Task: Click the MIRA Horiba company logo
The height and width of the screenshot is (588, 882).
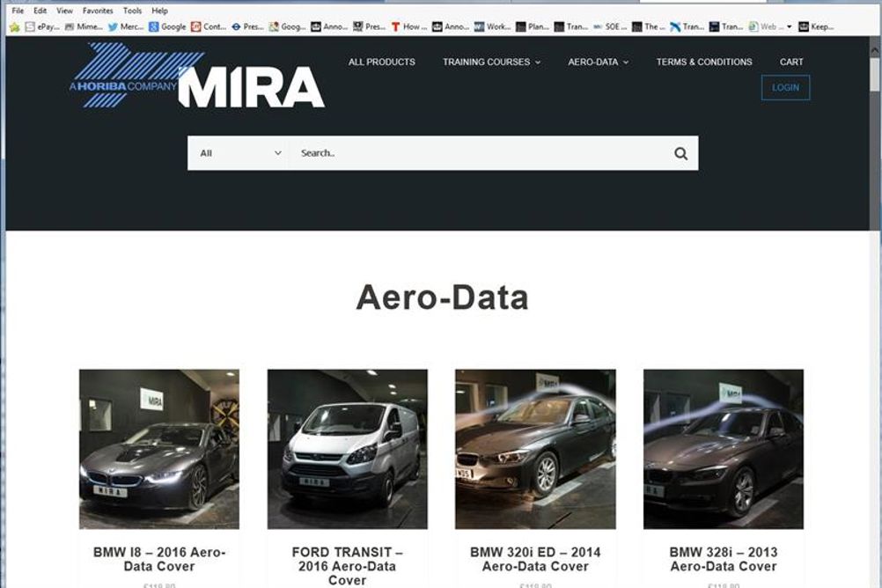Action: [x=197, y=76]
